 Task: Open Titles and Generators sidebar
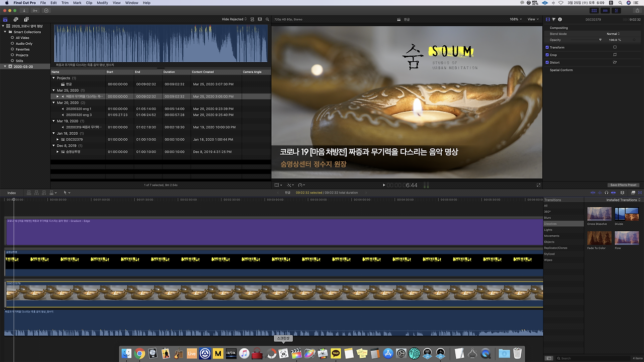click(x=26, y=19)
